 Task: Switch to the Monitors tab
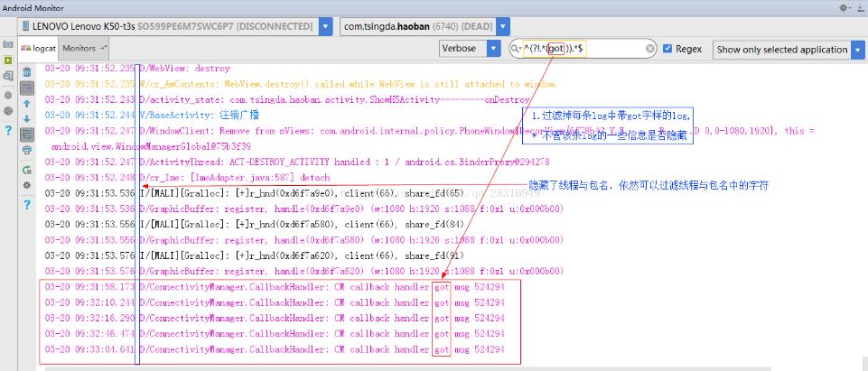[84, 48]
